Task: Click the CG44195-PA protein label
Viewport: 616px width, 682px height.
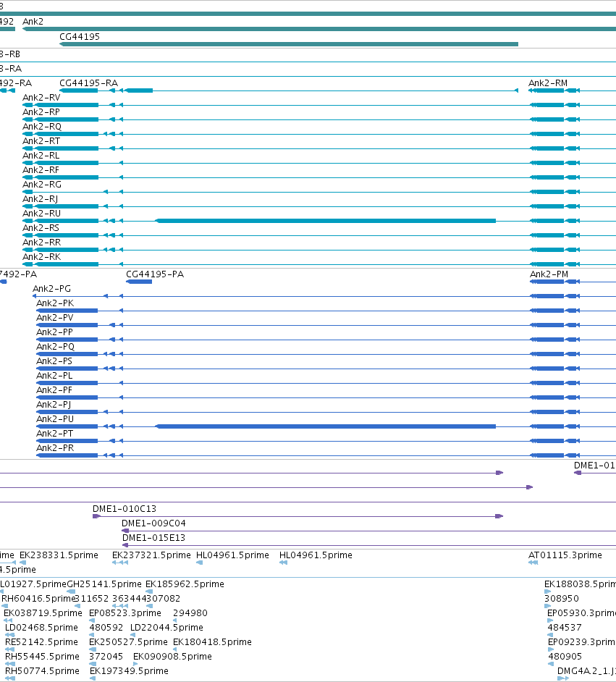Action: [x=155, y=274]
